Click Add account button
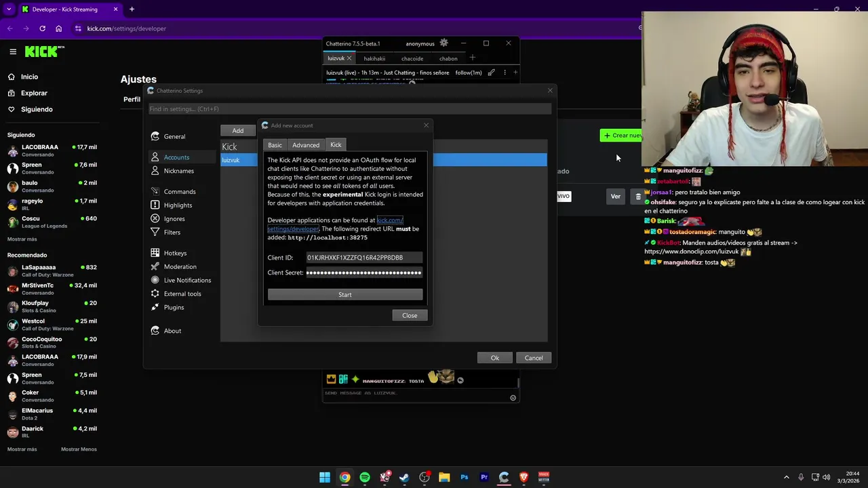This screenshot has height=488, width=868. tap(238, 131)
